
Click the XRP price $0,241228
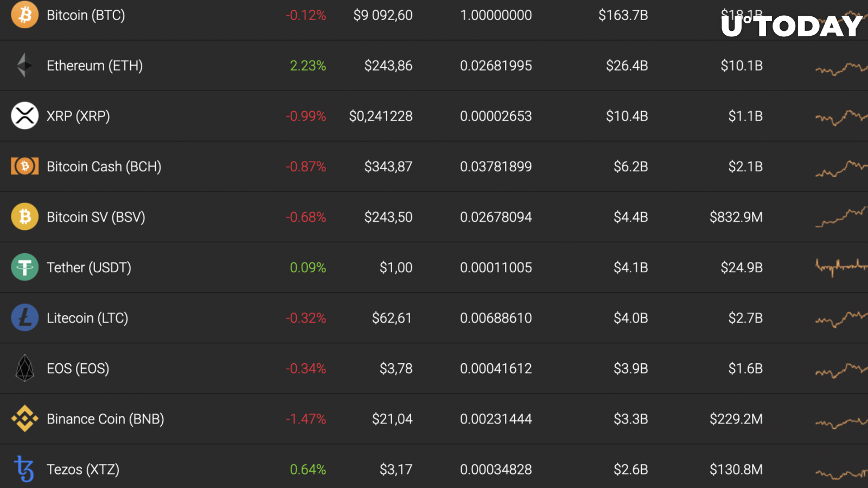pos(381,116)
